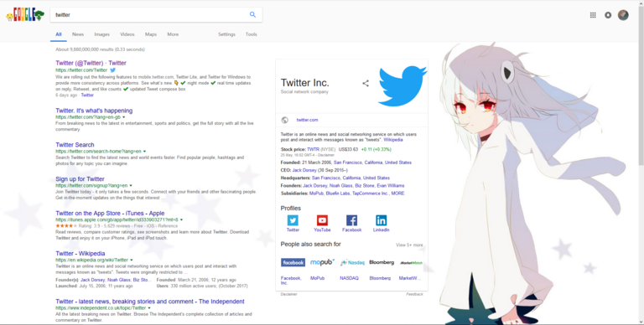Click the Bloomberg logo thumbnail
The height and width of the screenshot is (325, 644).
(x=382, y=263)
